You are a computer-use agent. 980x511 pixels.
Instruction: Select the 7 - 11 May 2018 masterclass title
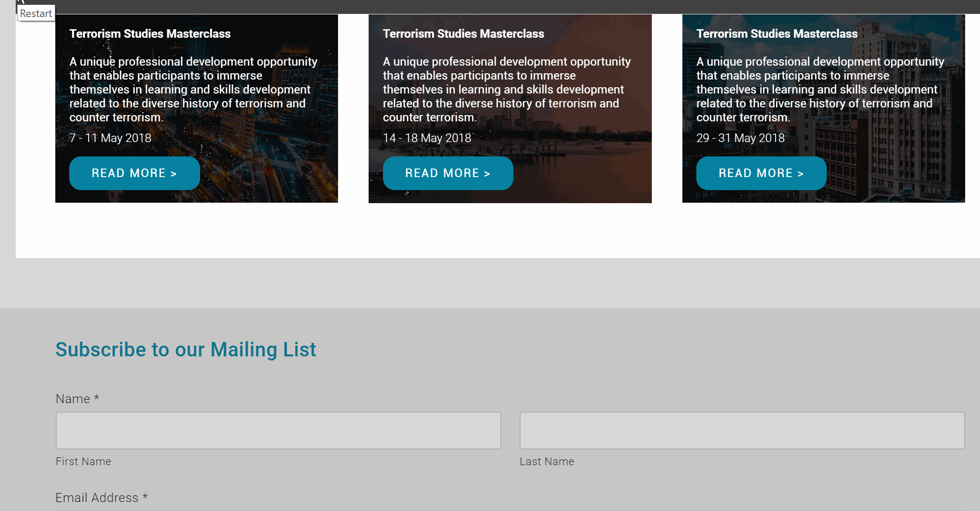coord(150,34)
